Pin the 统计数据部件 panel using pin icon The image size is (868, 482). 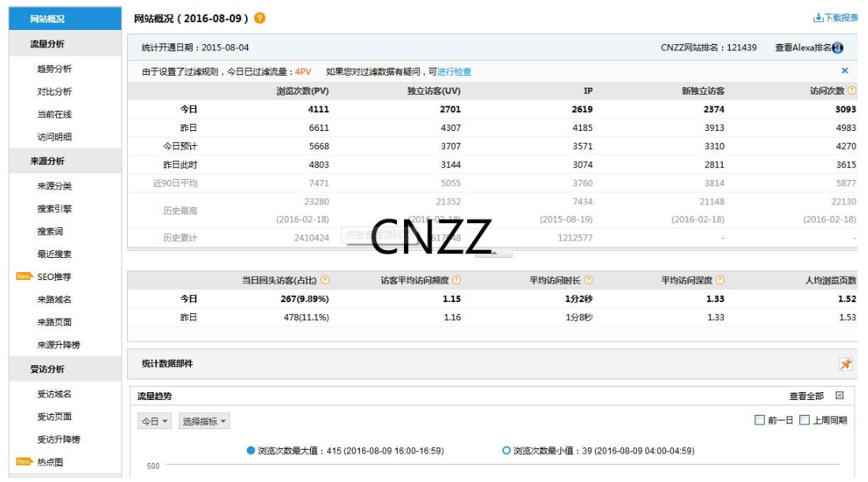tap(845, 364)
